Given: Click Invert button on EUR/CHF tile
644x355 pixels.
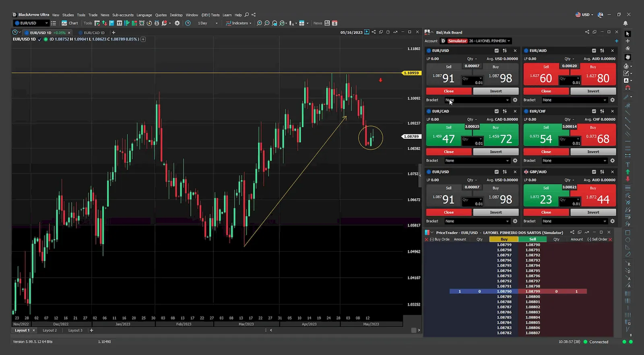Looking at the screenshot, I should [x=593, y=152].
